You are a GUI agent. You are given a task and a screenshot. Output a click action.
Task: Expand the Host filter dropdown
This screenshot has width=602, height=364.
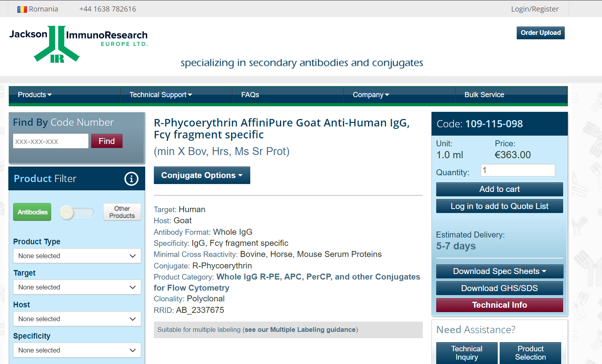77,319
